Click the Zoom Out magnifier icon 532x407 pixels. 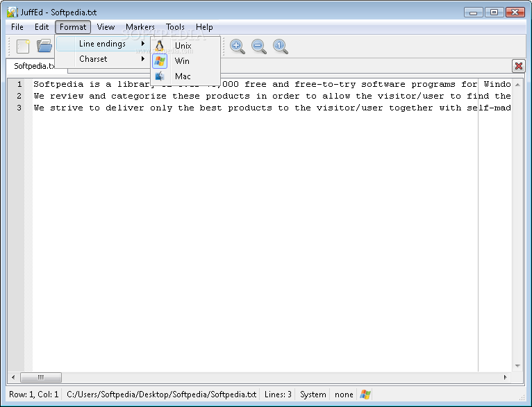tap(259, 46)
